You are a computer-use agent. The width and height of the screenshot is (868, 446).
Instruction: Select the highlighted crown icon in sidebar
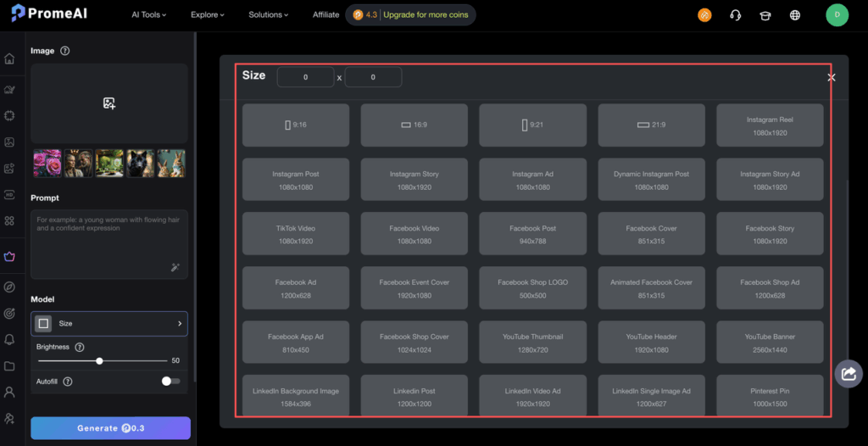pyautogui.click(x=8, y=257)
